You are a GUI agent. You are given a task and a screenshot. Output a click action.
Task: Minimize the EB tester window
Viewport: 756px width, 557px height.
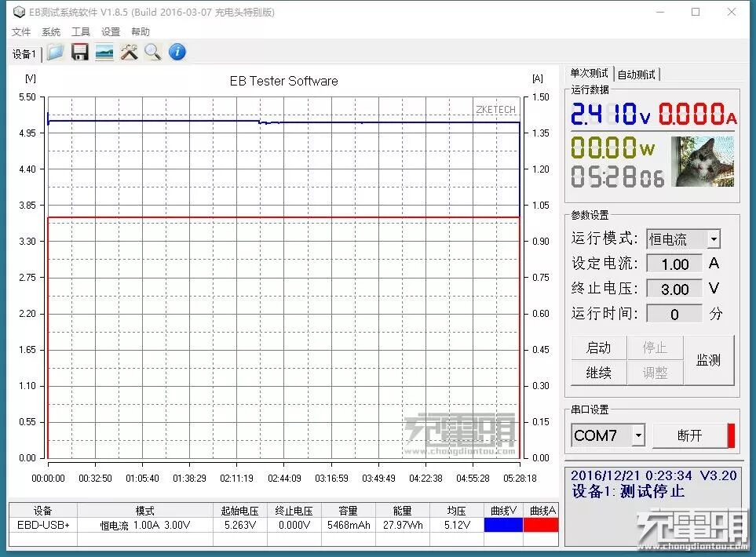click(x=660, y=12)
